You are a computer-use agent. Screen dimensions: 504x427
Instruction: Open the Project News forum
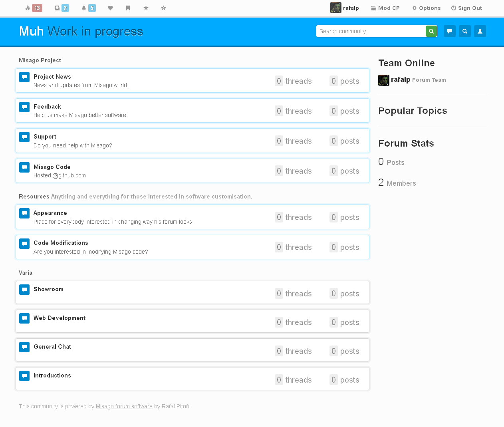pos(52,77)
